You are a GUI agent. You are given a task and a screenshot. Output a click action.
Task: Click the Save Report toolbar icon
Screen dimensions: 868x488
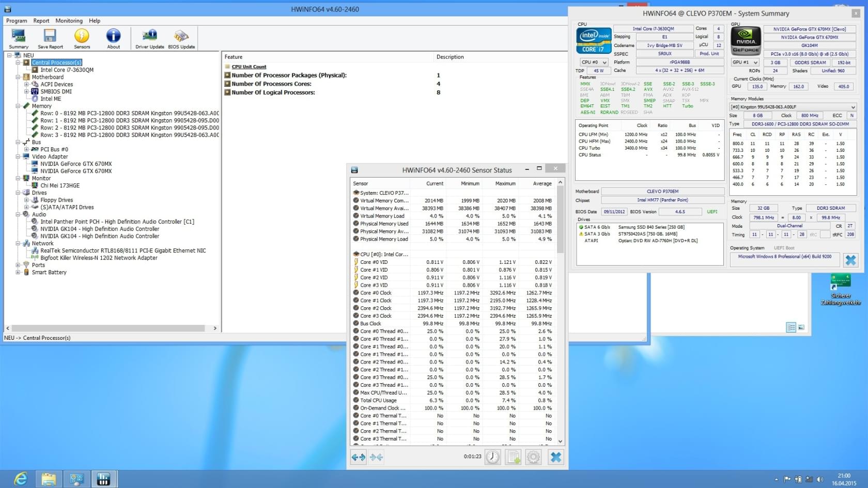click(50, 39)
